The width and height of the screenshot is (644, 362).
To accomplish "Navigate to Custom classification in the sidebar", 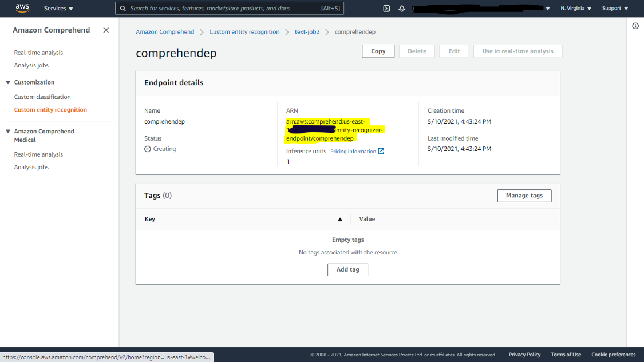I will pos(41,96).
